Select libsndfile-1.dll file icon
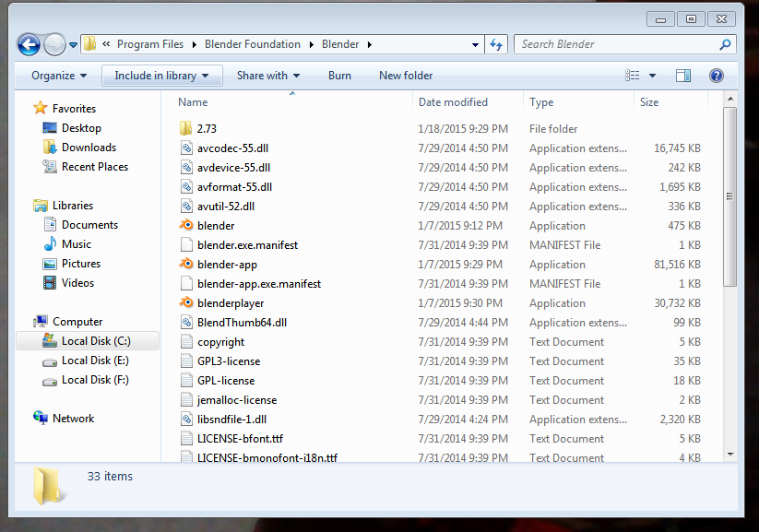The width and height of the screenshot is (759, 532). [186, 419]
